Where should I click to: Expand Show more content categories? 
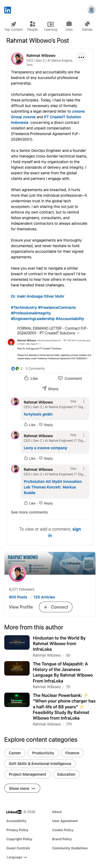(22, 788)
